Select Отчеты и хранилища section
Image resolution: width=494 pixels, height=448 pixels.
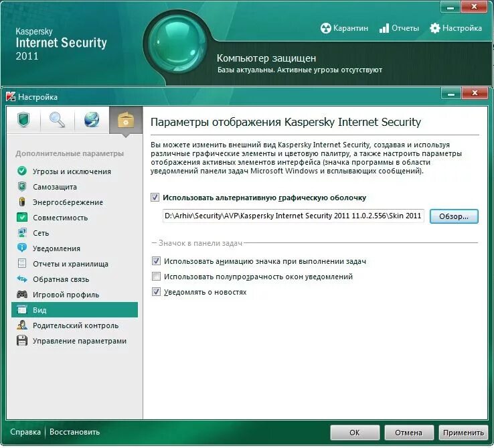(75, 264)
